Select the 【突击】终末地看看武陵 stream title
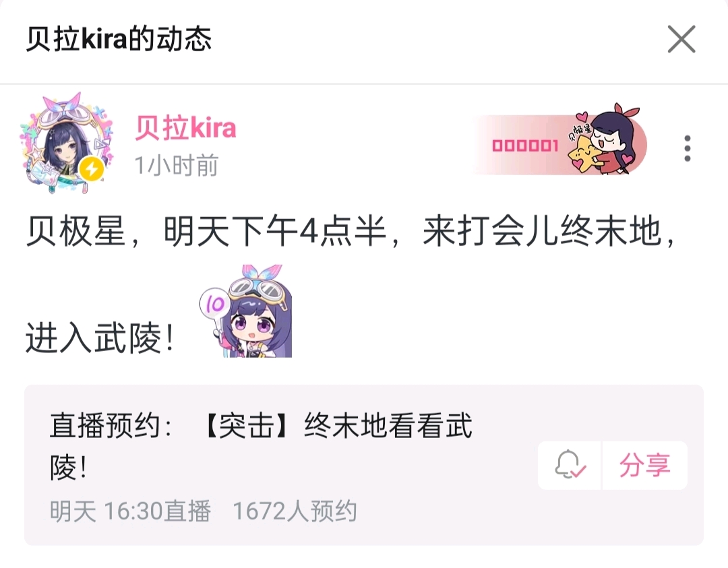This screenshot has height=568, width=728. [x=261, y=447]
